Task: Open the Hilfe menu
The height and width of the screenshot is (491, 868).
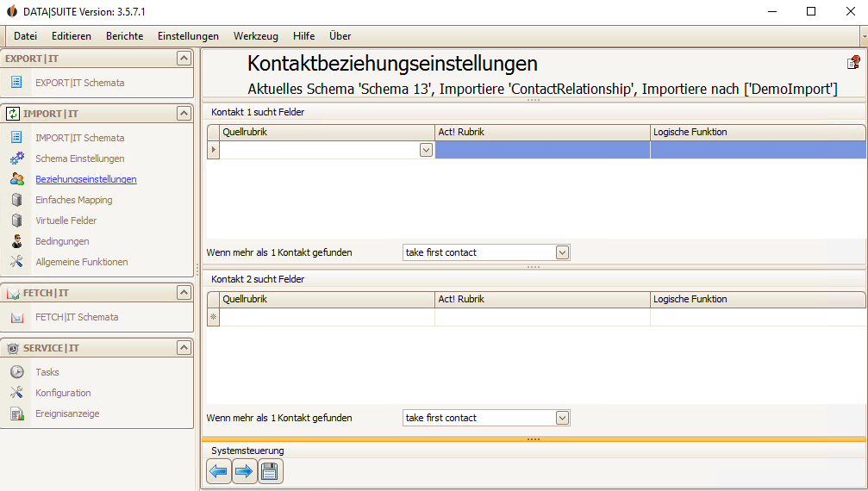Action: click(304, 36)
